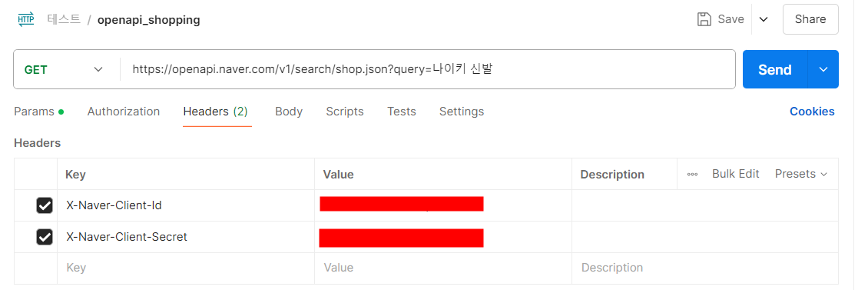The height and width of the screenshot is (290, 868).
Task: Click the empty Value placeholder field
Action: pos(443,268)
